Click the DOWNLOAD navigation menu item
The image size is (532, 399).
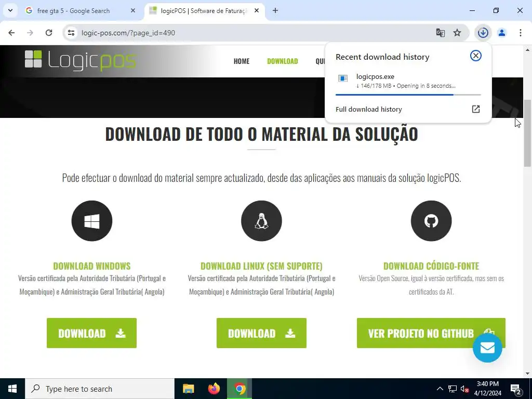click(283, 61)
